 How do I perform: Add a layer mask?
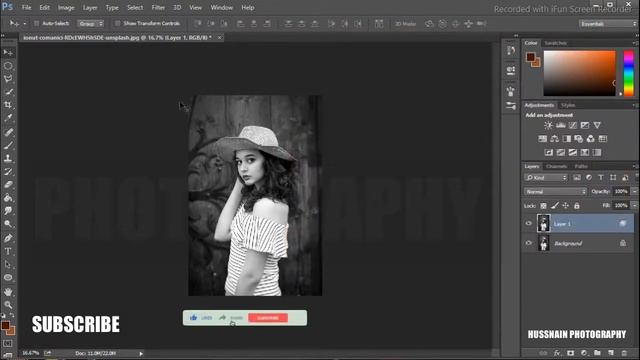[x=570, y=353]
